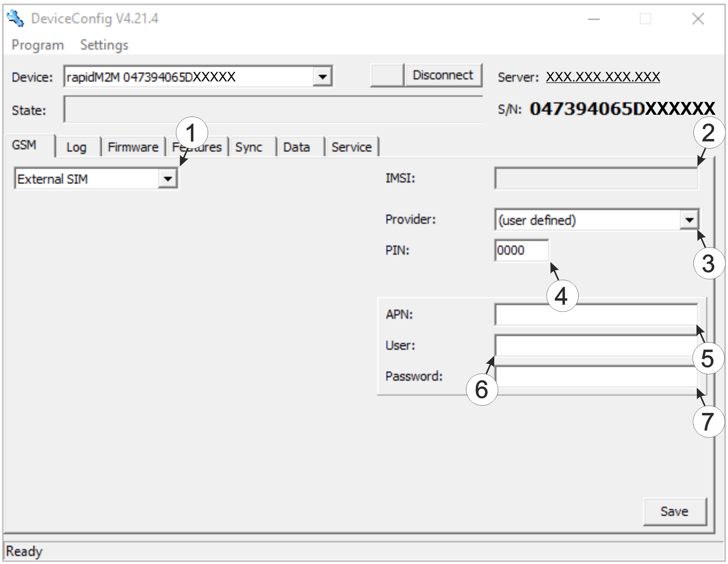The width and height of the screenshot is (728, 564).
Task: Open the Provider dropdown list
Action: point(689,220)
